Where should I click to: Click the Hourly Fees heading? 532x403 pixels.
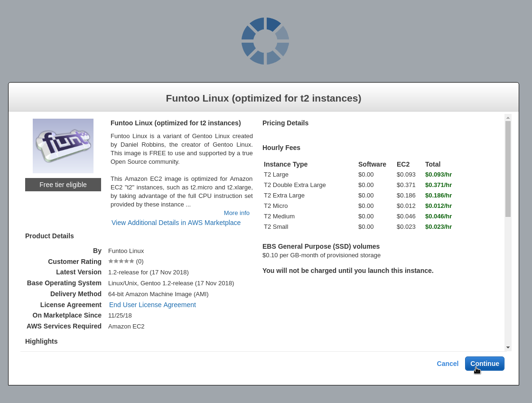[281, 148]
